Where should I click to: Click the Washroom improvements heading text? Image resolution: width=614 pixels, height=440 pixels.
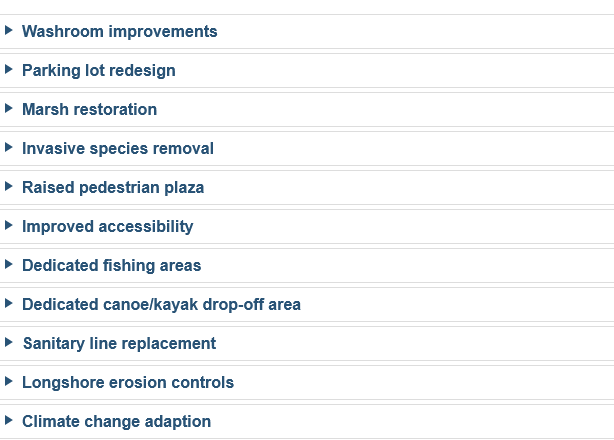[x=119, y=32]
